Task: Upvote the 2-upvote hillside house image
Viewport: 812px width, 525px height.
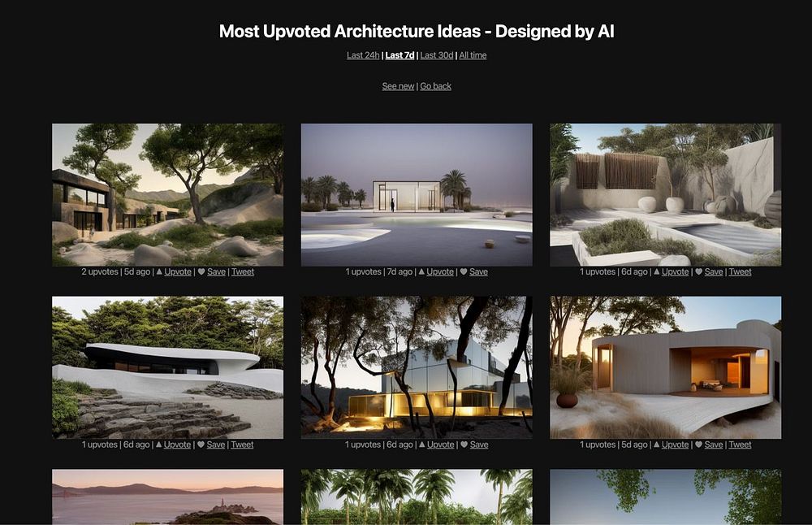Action: point(178,271)
